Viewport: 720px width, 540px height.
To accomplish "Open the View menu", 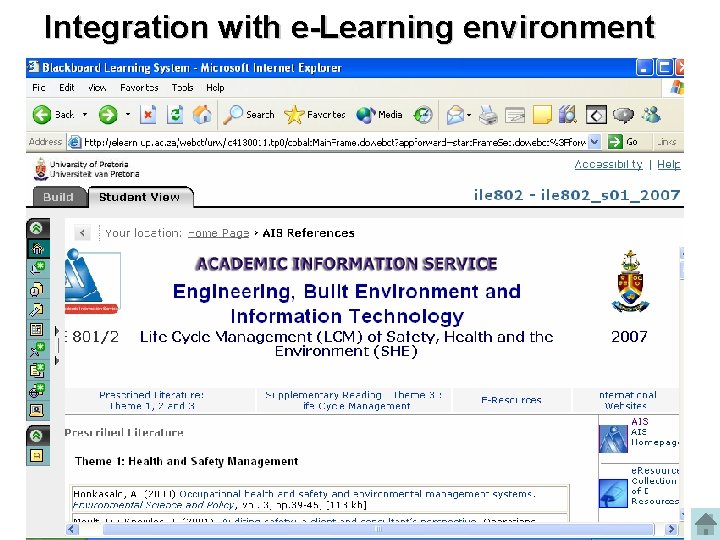I will pyautogui.click(x=97, y=88).
